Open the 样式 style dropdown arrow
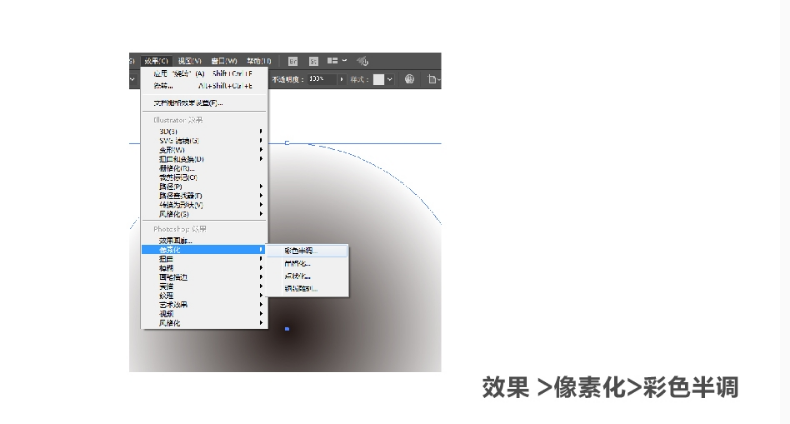 [x=390, y=79]
